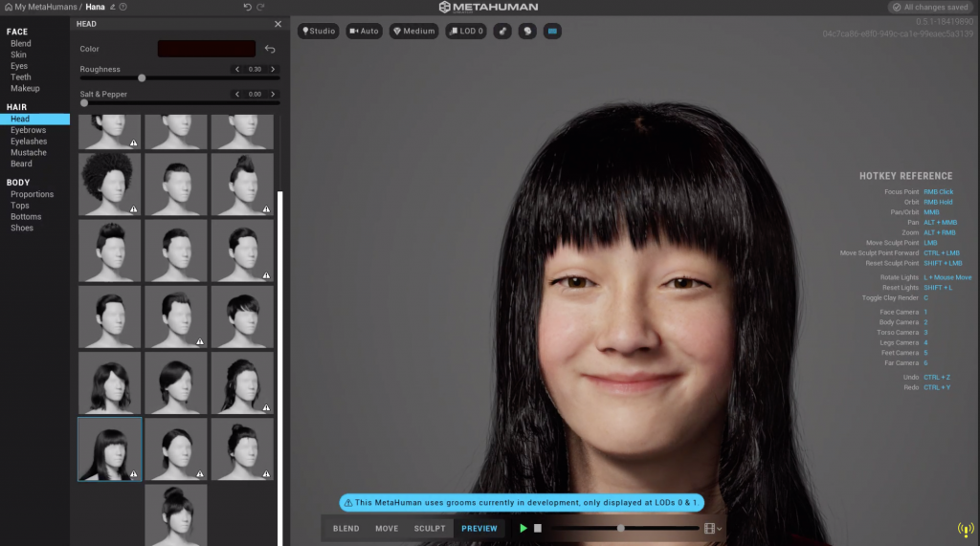Open the LOD 0 level selector

(x=466, y=31)
